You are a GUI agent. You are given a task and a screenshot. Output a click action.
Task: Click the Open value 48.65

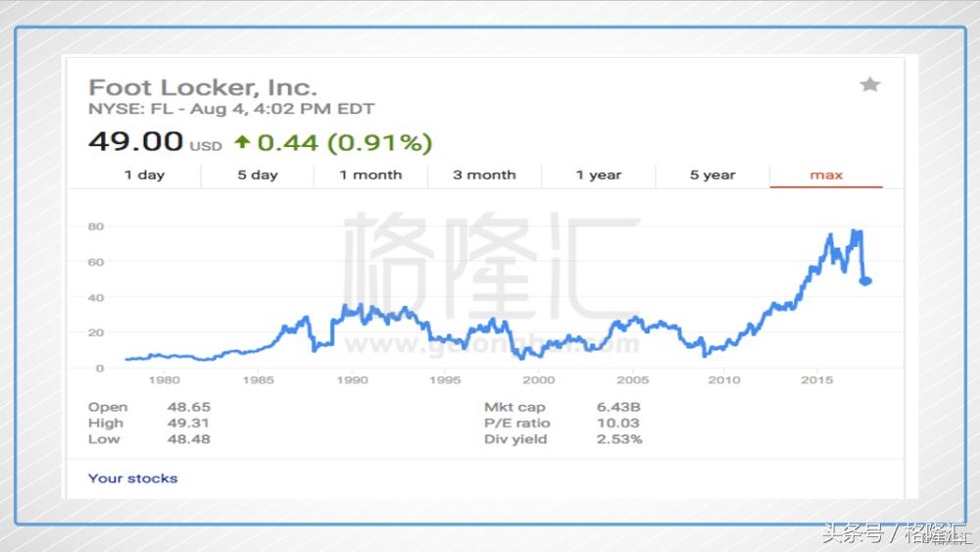click(189, 407)
